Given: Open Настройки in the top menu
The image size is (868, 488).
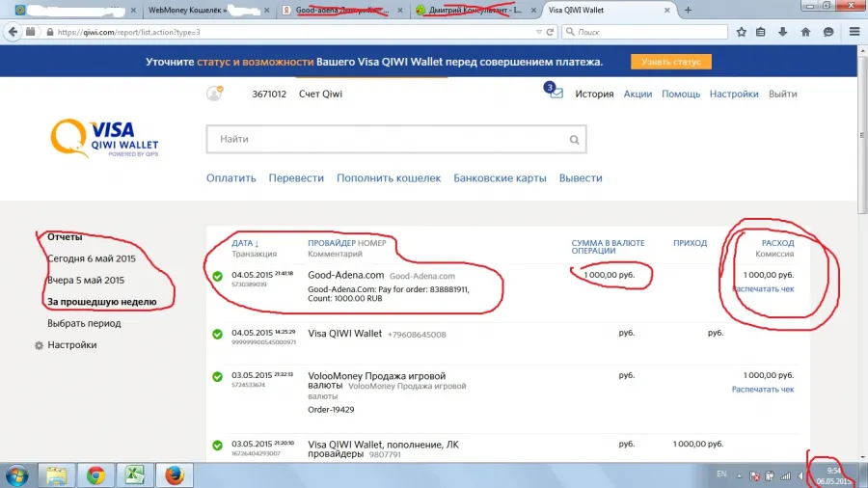Looking at the screenshot, I should click(734, 95).
